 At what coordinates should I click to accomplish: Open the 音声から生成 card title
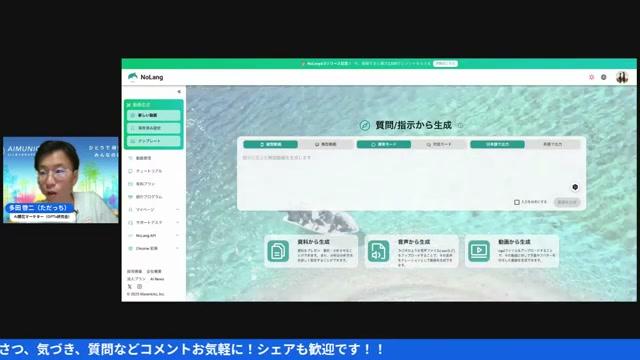coord(414,242)
